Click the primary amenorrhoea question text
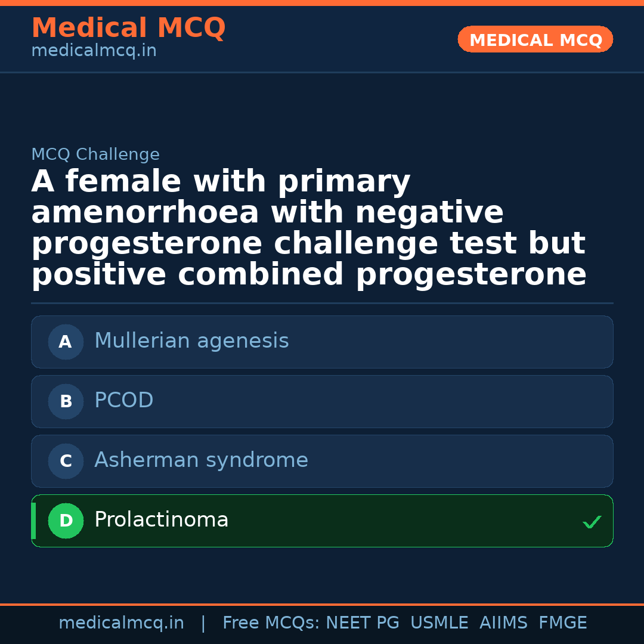Viewport: 644px width, 644px height. pyautogui.click(x=309, y=228)
